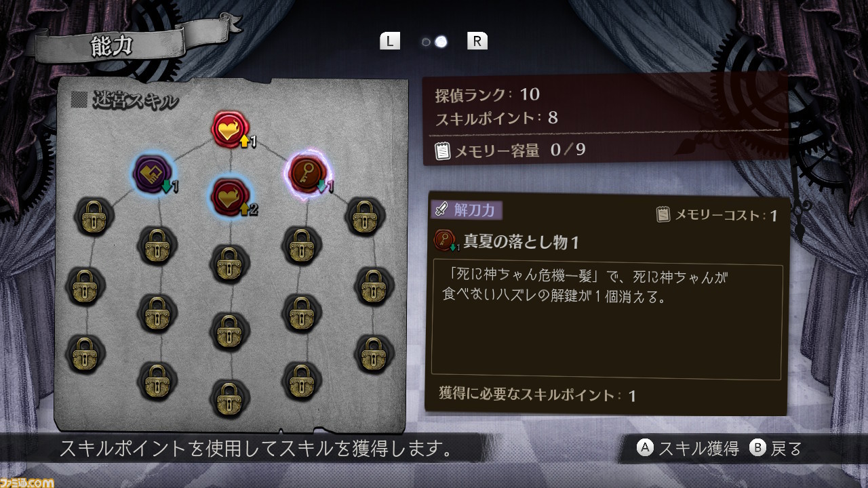Click the 解刀力 category tag

pos(467,210)
